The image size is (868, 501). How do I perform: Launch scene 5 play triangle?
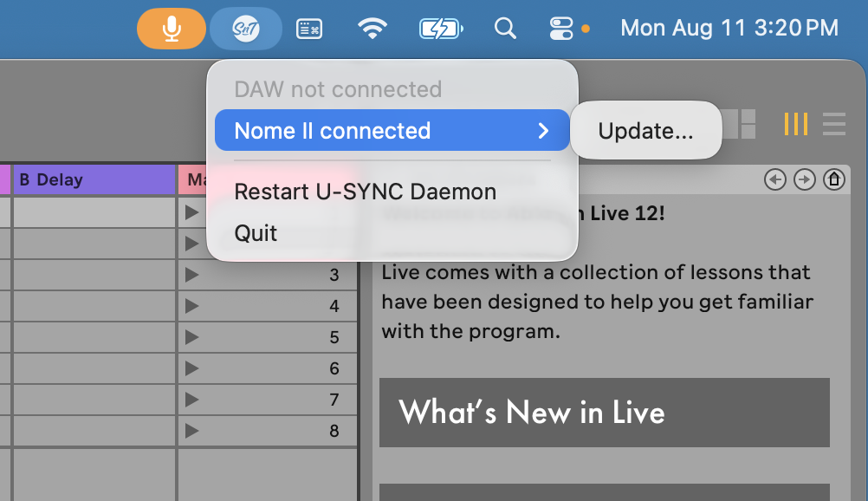(x=192, y=337)
